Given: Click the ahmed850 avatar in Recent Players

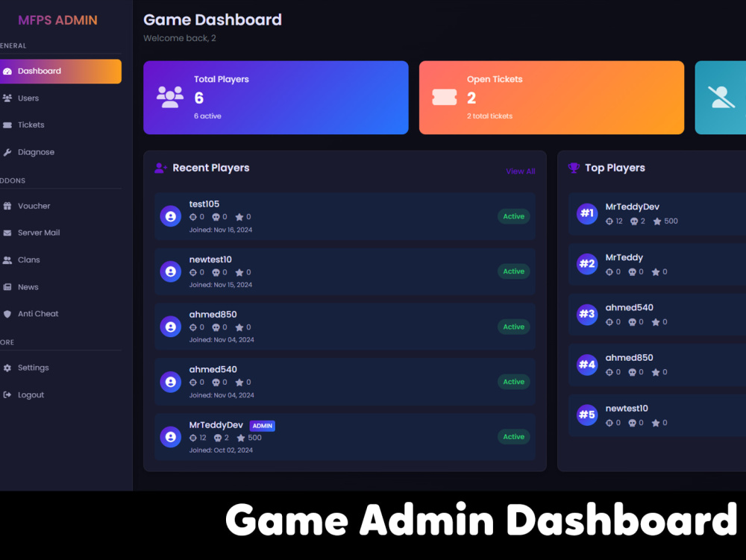Looking at the screenshot, I should [170, 327].
